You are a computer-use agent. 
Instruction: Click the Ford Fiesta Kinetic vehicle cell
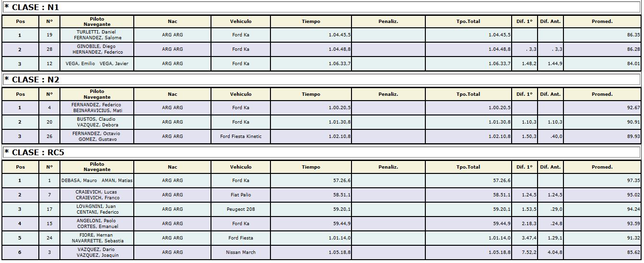point(241,137)
